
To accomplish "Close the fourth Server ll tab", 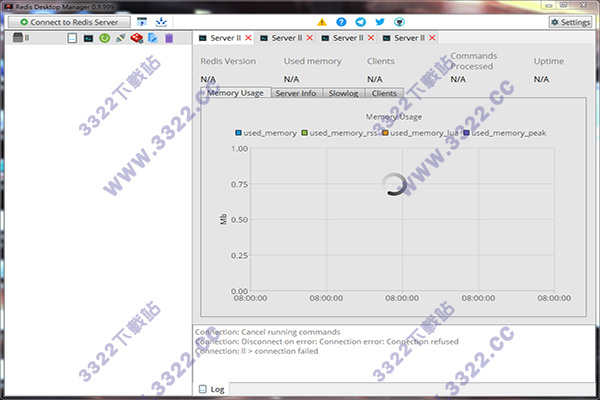I will coord(432,38).
